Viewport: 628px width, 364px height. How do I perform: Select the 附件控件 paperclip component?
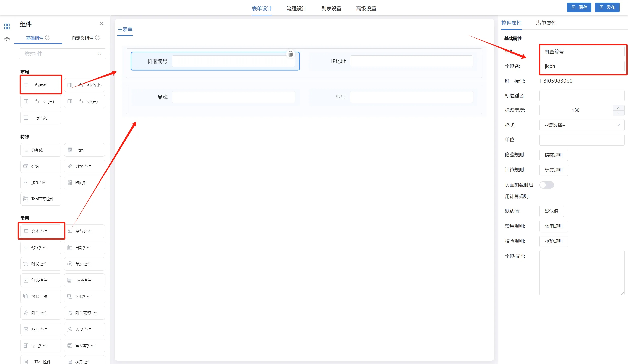[x=41, y=313]
